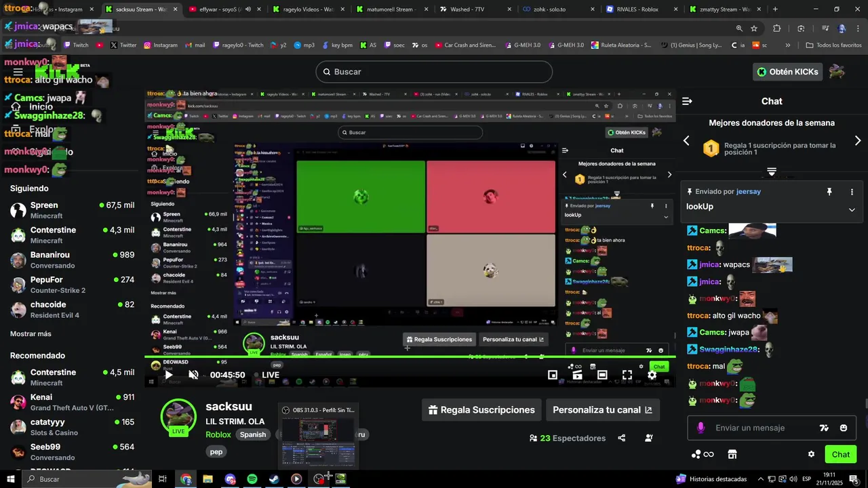The width and height of the screenshot is (868, 488).
Task: Open Spreen channel in sidebar
Action: click(73, 210)
